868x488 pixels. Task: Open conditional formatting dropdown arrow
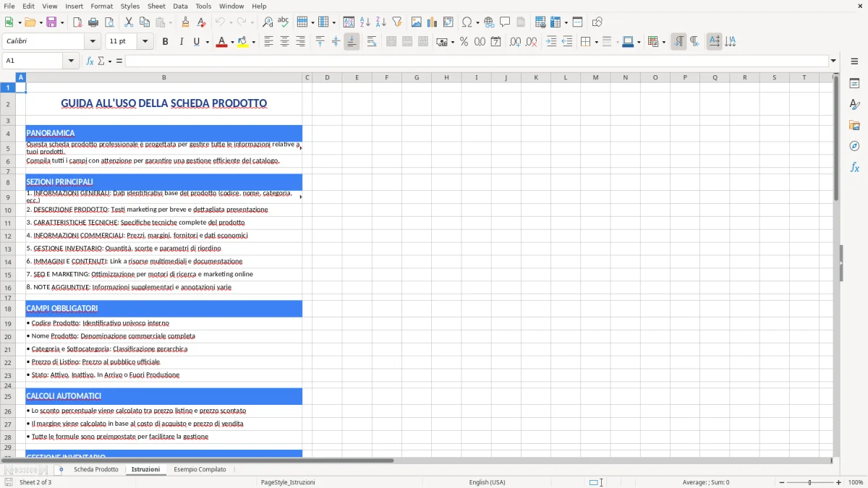pos(663,42)
